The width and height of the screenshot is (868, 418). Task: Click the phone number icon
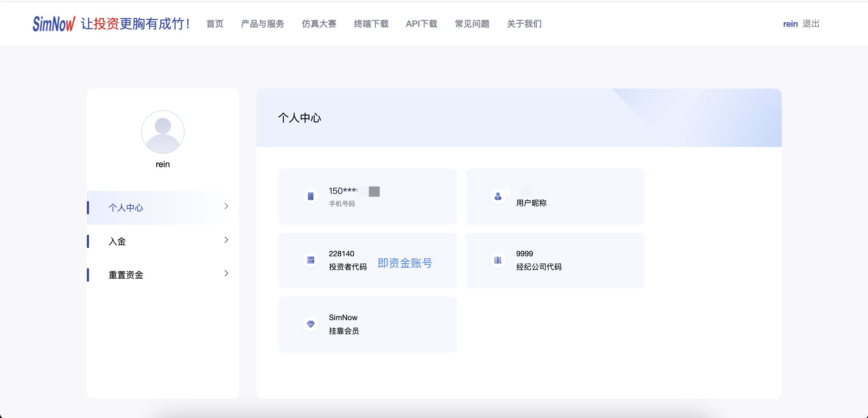tap(311, 196)
